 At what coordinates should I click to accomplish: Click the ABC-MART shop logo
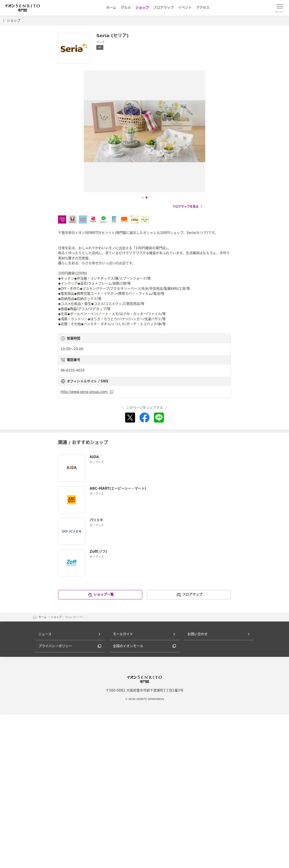tap(72, 500)
